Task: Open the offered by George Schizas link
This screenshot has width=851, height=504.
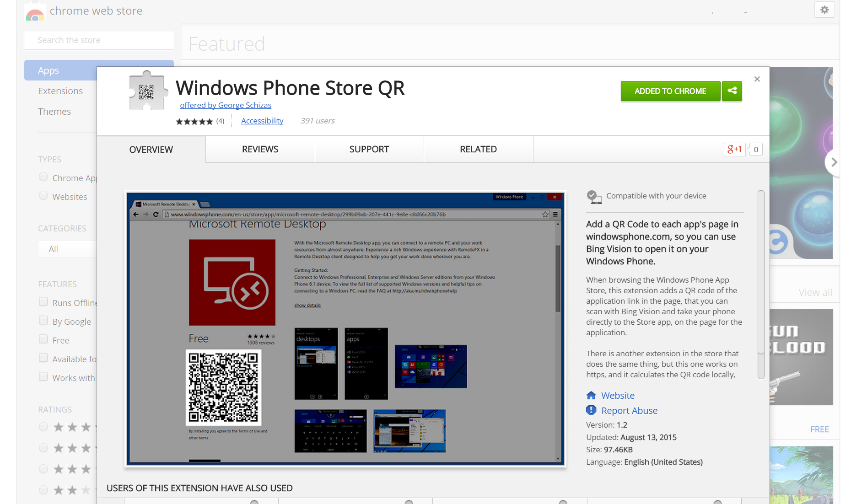Action: point(226,105)
